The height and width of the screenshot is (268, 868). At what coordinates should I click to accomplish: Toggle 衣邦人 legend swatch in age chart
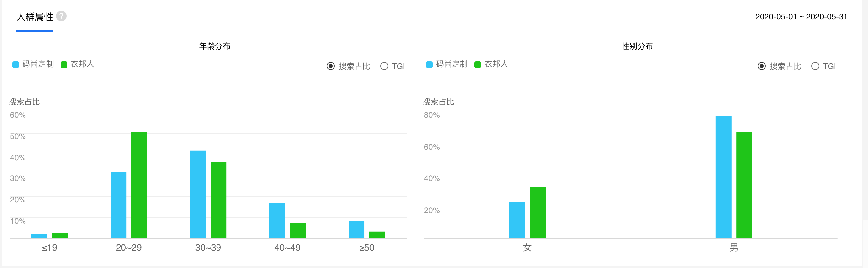point(64,64)
